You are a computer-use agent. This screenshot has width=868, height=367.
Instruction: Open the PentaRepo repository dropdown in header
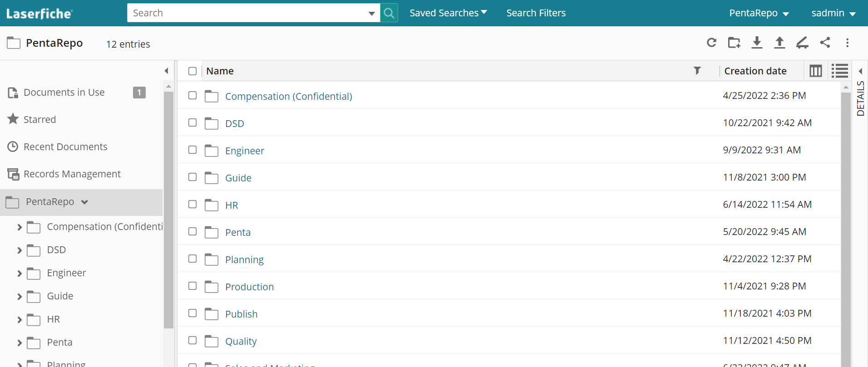click(759, 13)
